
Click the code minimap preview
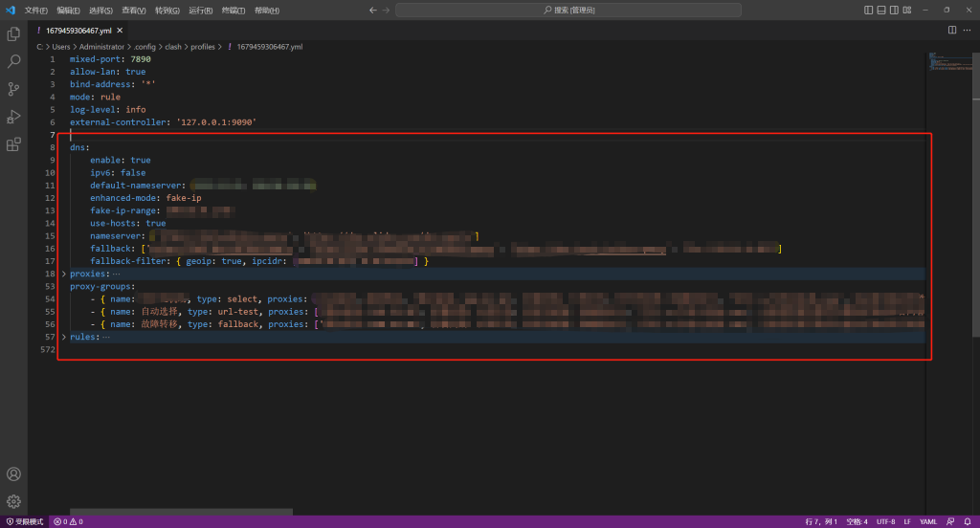[949, 61]
